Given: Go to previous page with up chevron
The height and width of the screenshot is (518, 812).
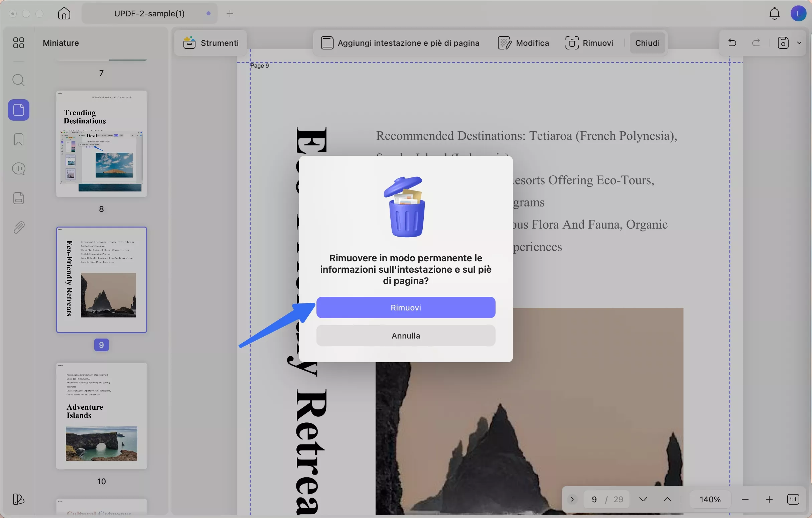Looking at the screenshot, I should [667, 499].
